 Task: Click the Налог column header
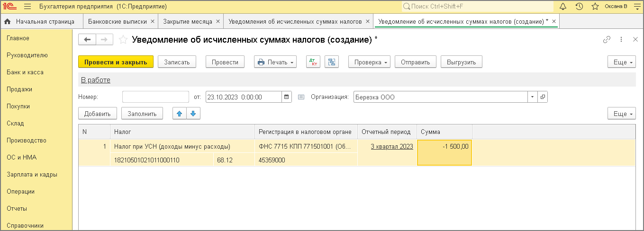(182, 132)
